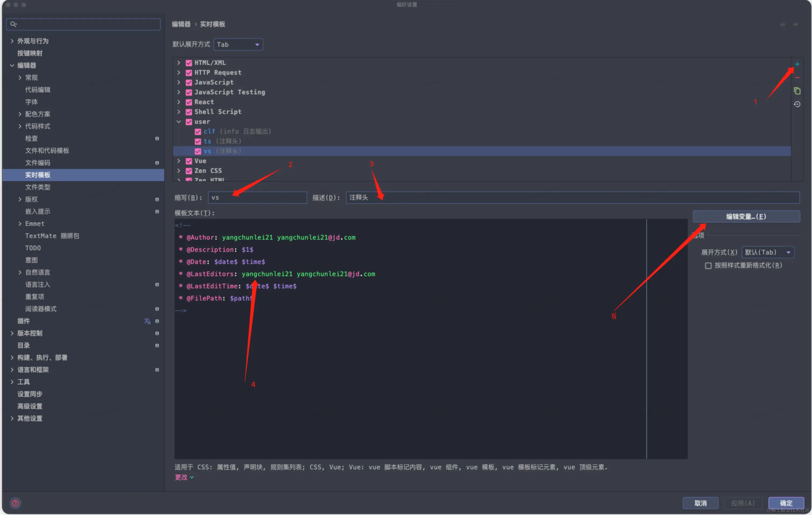
Task: Click the 编辑变量 button
Action: coord(746,217)
